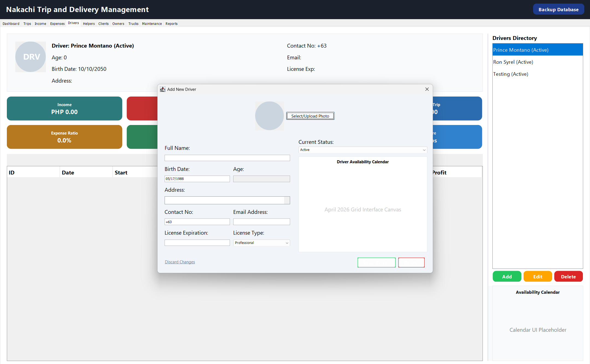
Task: Click the greyed Age field in the dialog
Action: coord(261,179)
